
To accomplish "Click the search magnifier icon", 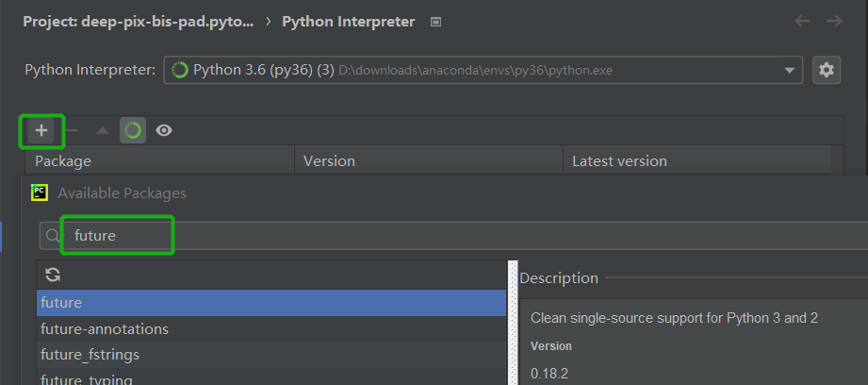I will click(x=54, y=236).
